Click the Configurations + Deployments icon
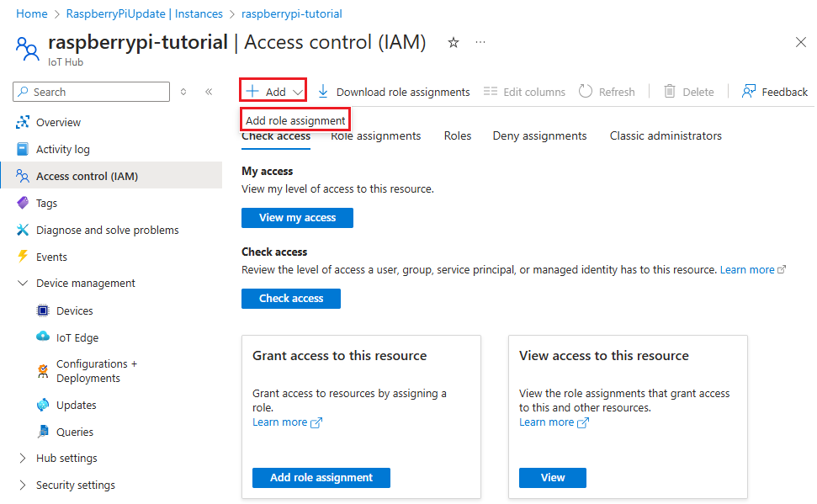 tap(43, 371)
